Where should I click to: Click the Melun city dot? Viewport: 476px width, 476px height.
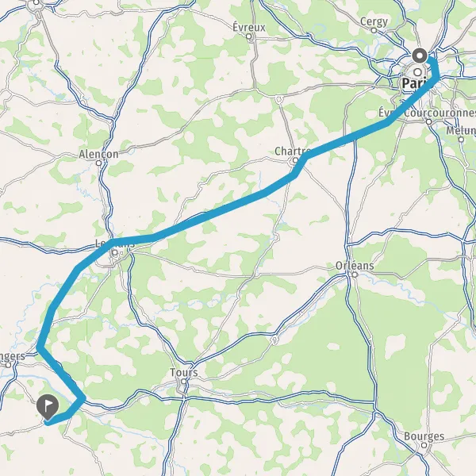[x=461, y=140]
